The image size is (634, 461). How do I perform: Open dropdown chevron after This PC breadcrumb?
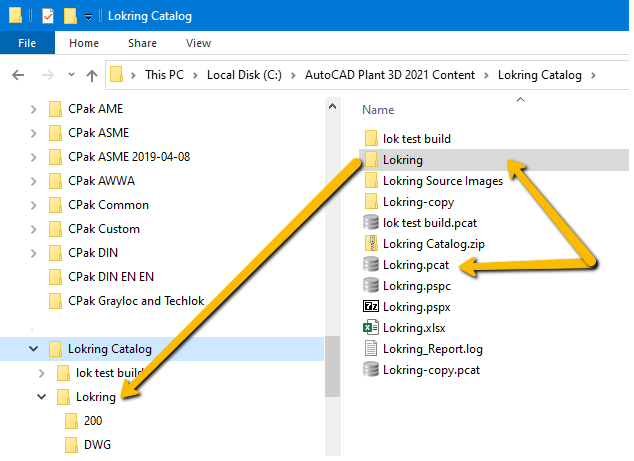(195, 75)
